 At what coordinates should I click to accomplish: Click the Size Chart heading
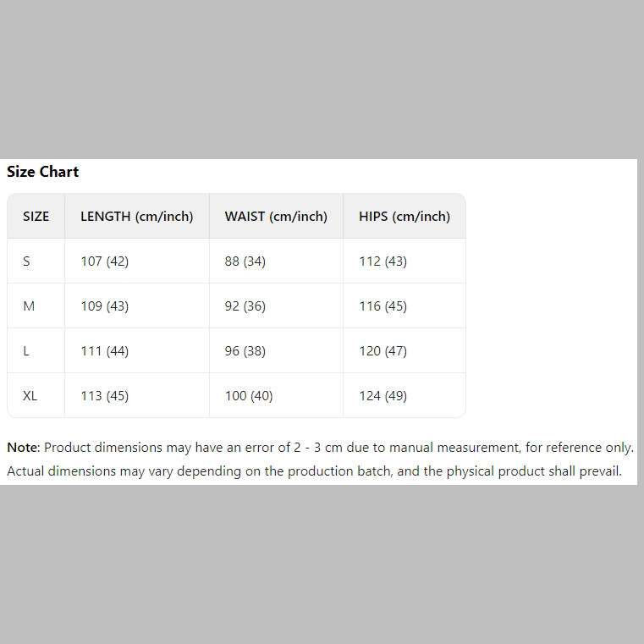click(42, 172)
